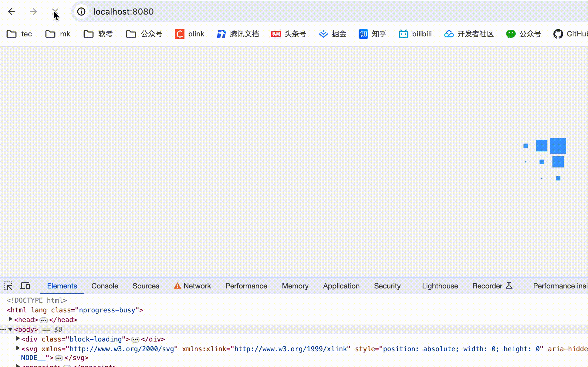Image resolution: width=588 pixels, height=367 pixels.
Task: Expand the block-loading div node
Action: pos(18,339)
